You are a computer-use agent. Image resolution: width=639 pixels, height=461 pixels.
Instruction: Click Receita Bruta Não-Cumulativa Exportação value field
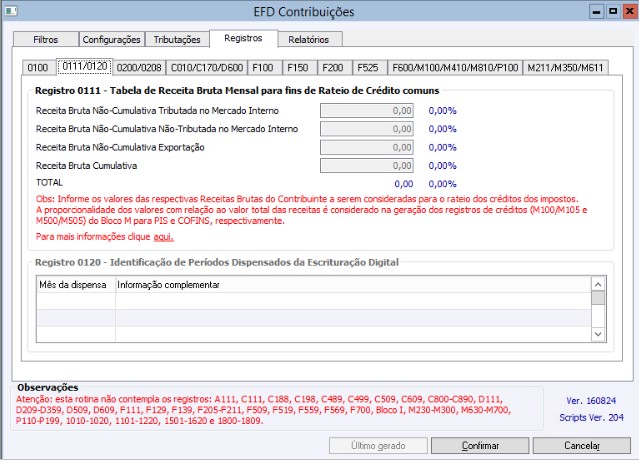pos(367,147)
